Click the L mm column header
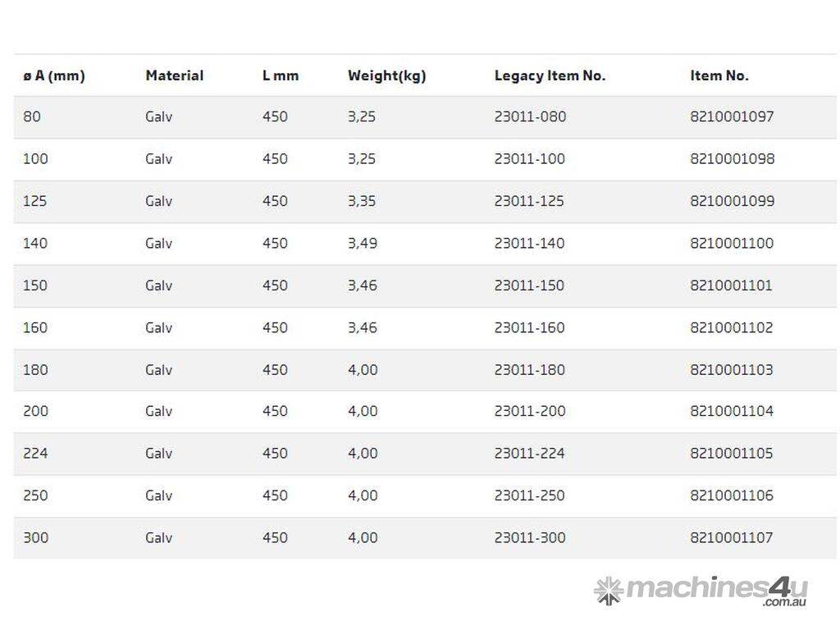 pos(281,75)
